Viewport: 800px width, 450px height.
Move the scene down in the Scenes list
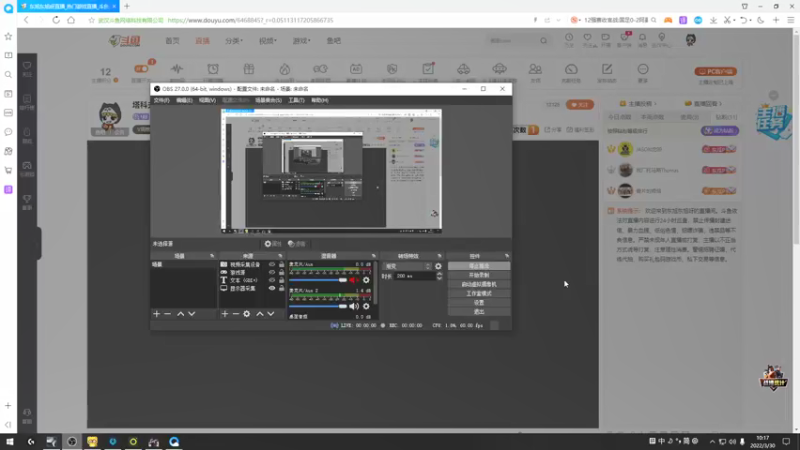pyautogui.click(x=192, y=314)
